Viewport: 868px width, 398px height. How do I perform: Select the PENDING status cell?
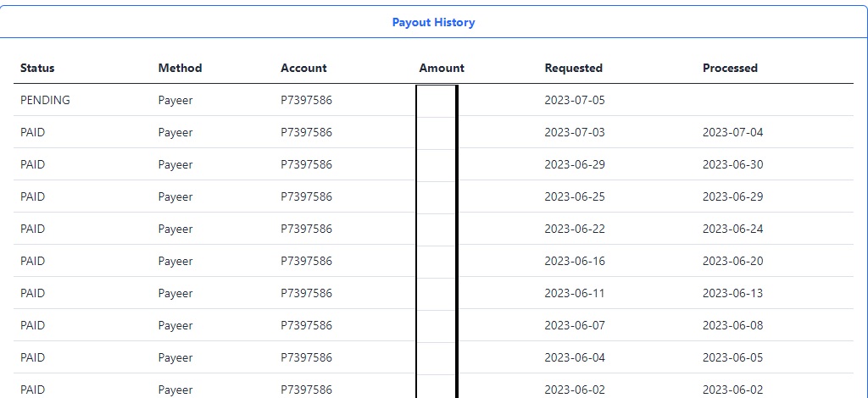[x=46, y=100]
